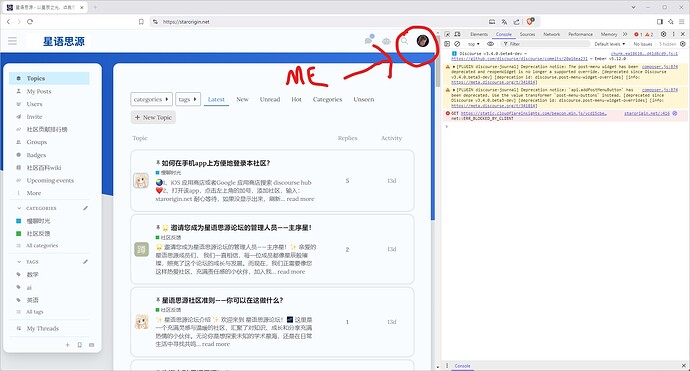Open the cloudflareinsights beacon URL link
This screenshot has width=690, height=371.
tap(534, 113)
